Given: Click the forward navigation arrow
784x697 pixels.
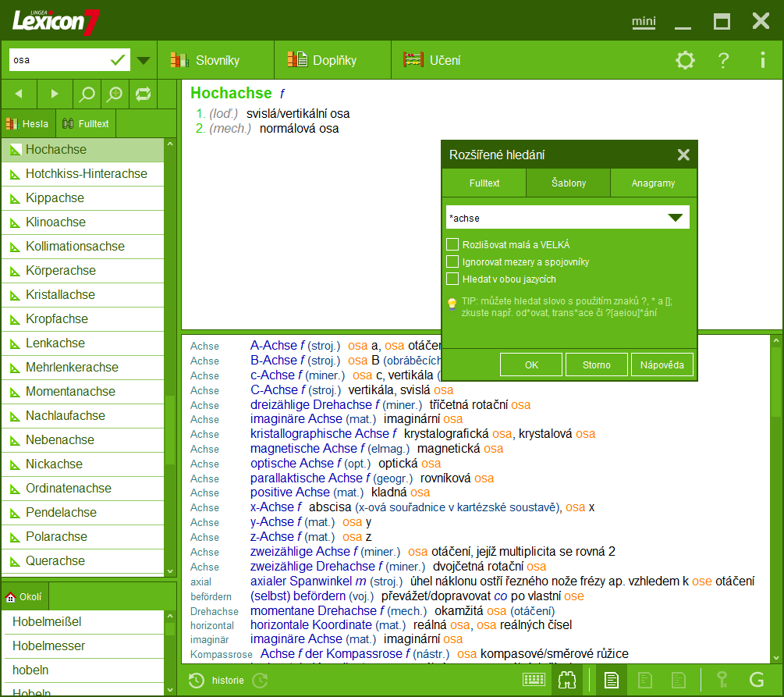Looking at the screenshot, I should point(55,94).
